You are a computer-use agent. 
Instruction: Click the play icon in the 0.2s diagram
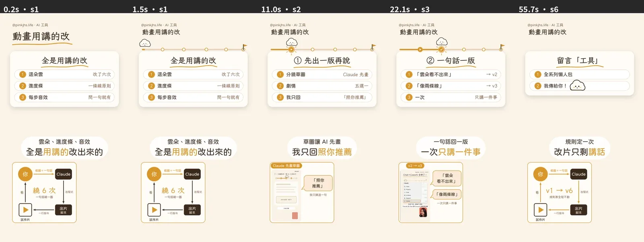(25, 210)
